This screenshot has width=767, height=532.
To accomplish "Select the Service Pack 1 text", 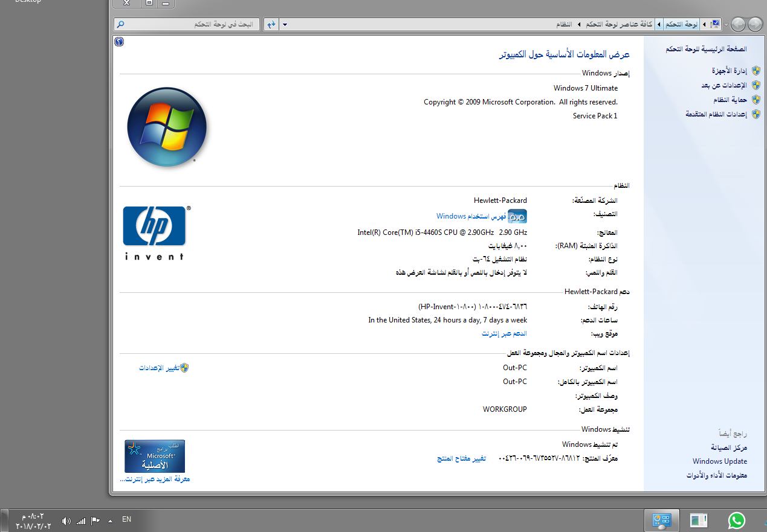I will coord(595,116).
